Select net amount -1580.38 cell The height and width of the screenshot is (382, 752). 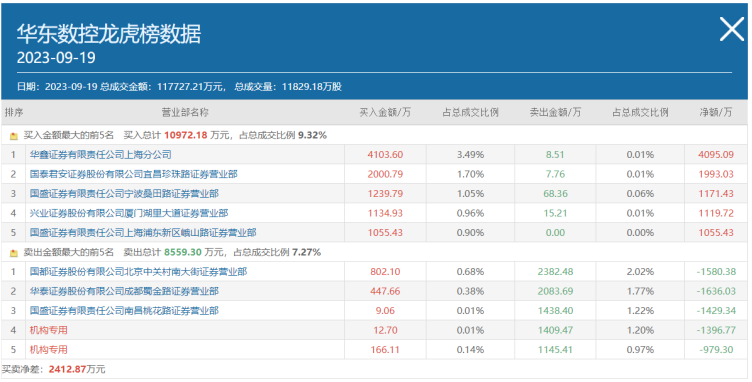coord(716,272)
